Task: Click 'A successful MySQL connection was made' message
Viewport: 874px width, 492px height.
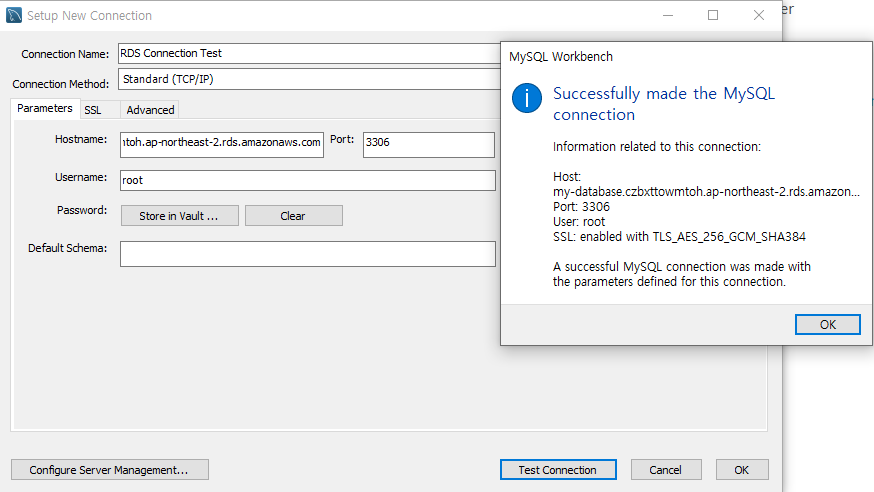Action: [682, 274]
